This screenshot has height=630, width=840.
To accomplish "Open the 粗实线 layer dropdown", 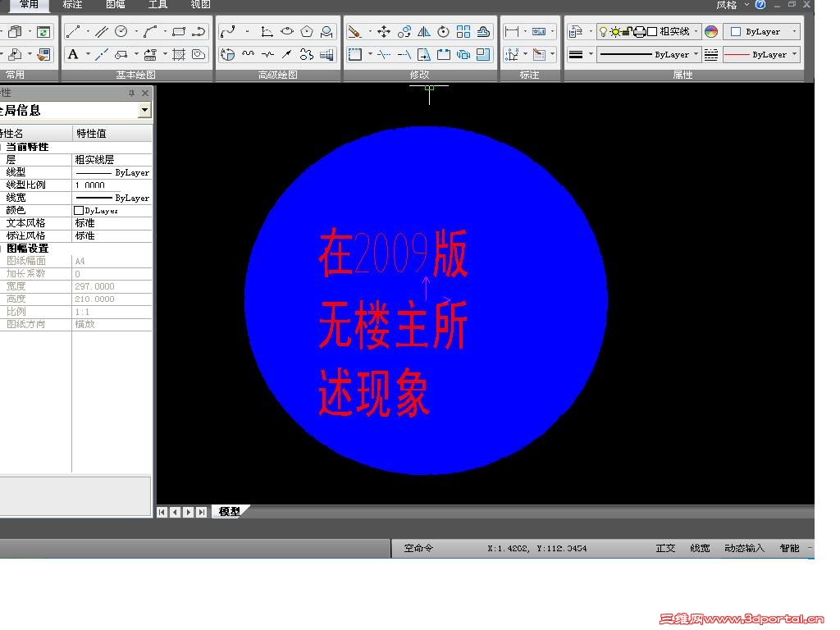I will pos(696,32).
